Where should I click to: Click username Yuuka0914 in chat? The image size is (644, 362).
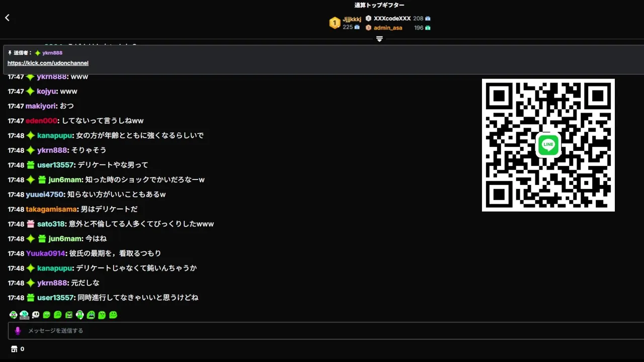click(x=46, y=253)
